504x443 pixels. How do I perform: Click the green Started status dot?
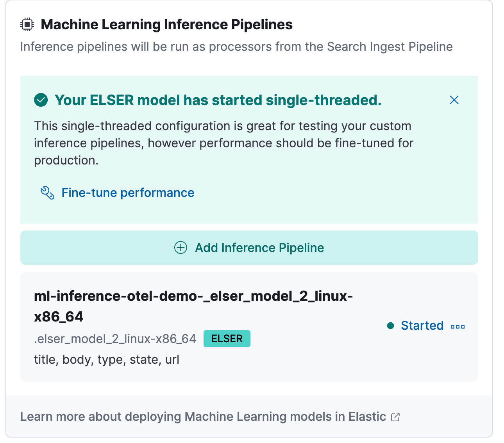[390, 326]
